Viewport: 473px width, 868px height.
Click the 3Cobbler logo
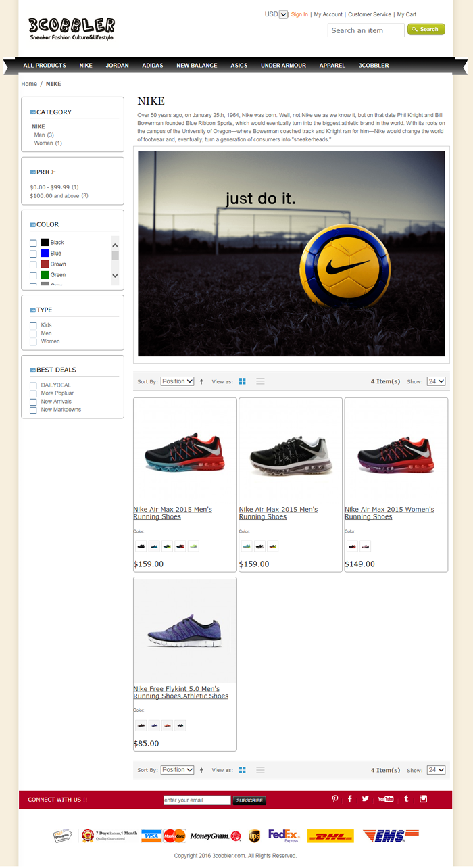[72, 28]
